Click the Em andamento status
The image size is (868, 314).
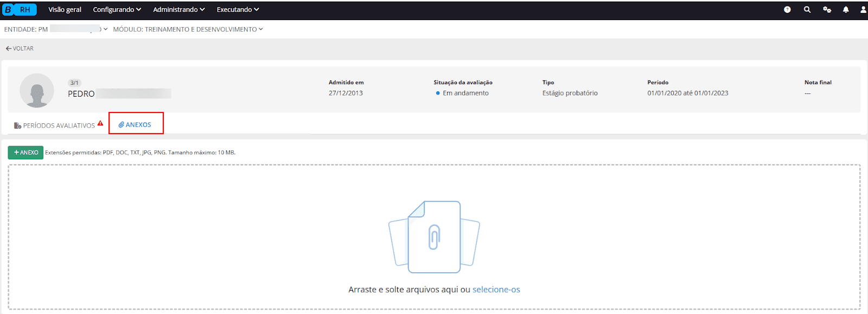tap(462, 93)
